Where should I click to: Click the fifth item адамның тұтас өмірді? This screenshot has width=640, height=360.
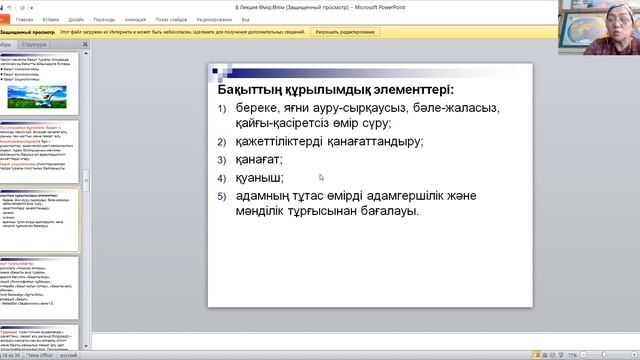click(x=356, y=203)
